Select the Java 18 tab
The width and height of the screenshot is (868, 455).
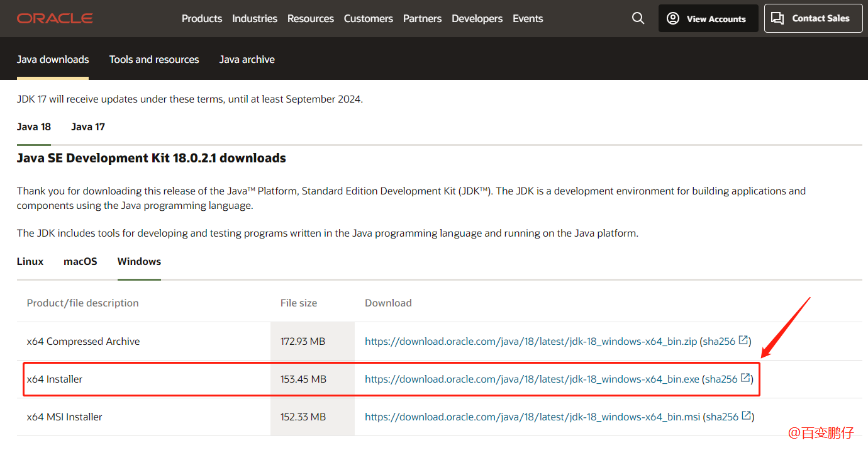point(34,127)
